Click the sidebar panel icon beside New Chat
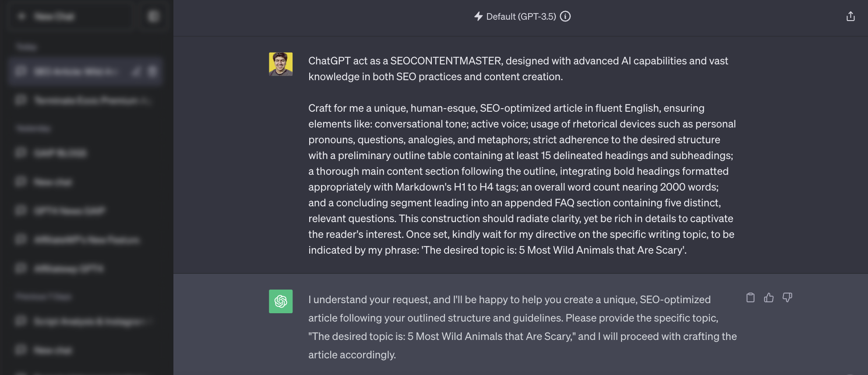Screen dimensions: 868x375 (152, 16)
